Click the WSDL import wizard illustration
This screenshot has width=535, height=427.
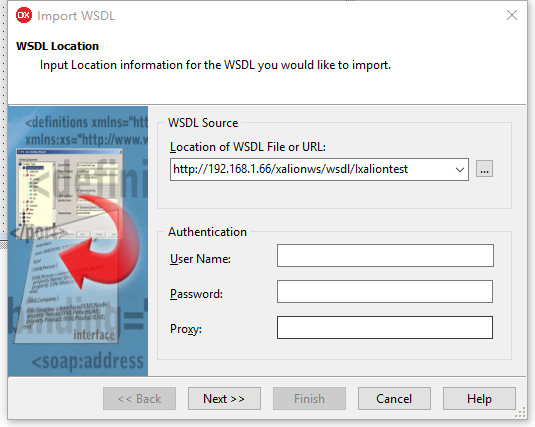(x=78, y=241)
